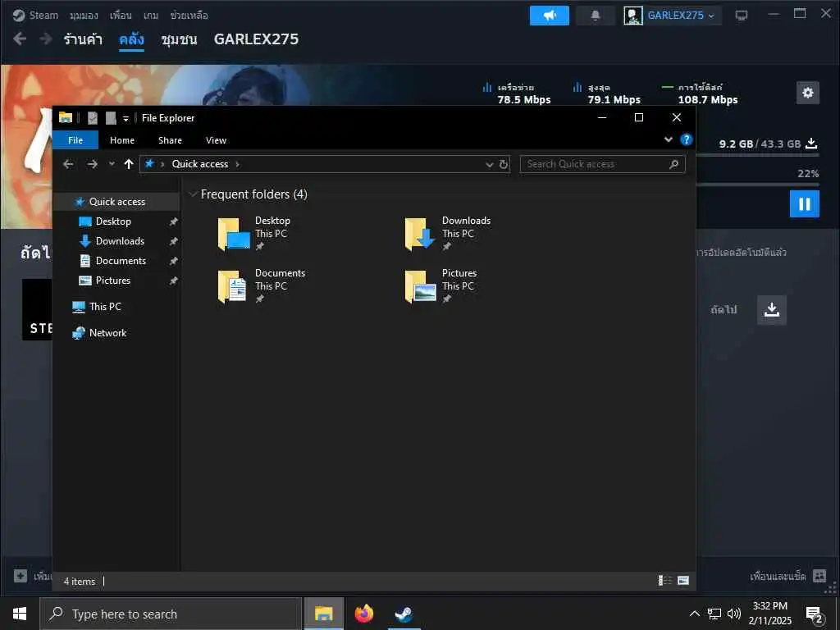The image size is (840, 630).
Task: Open Firefox from the taskbar
Action: pyautogui.click(x=363, y=614)
